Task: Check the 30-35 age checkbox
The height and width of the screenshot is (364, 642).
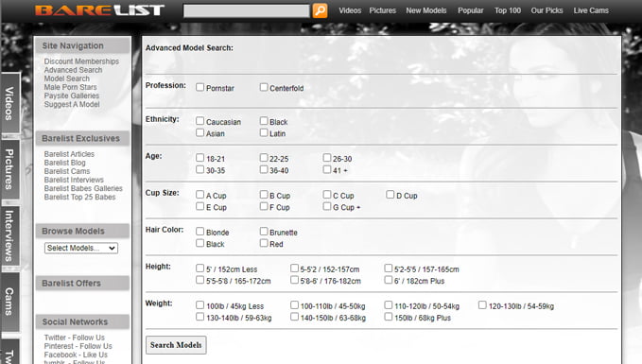Action: tap(200, 169)
